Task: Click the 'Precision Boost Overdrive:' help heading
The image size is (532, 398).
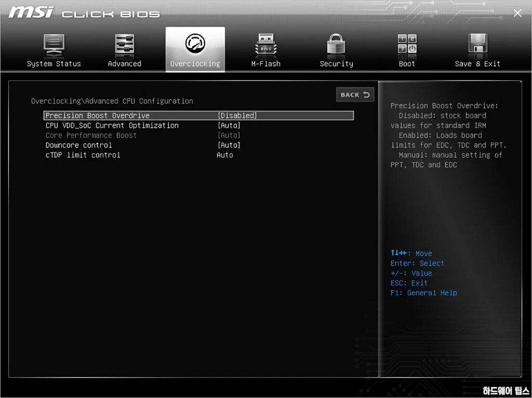Action: tap(444, 106)
